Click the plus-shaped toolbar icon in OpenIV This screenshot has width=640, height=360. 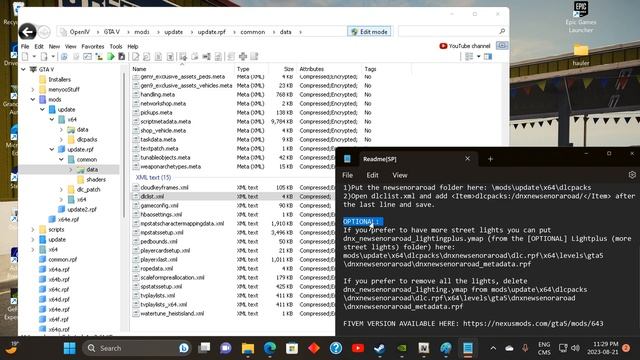(243, 56)
